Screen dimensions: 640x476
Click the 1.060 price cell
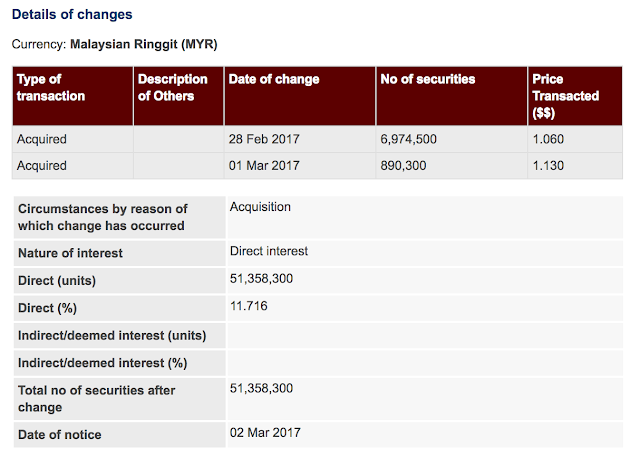[x=549, y=139]
